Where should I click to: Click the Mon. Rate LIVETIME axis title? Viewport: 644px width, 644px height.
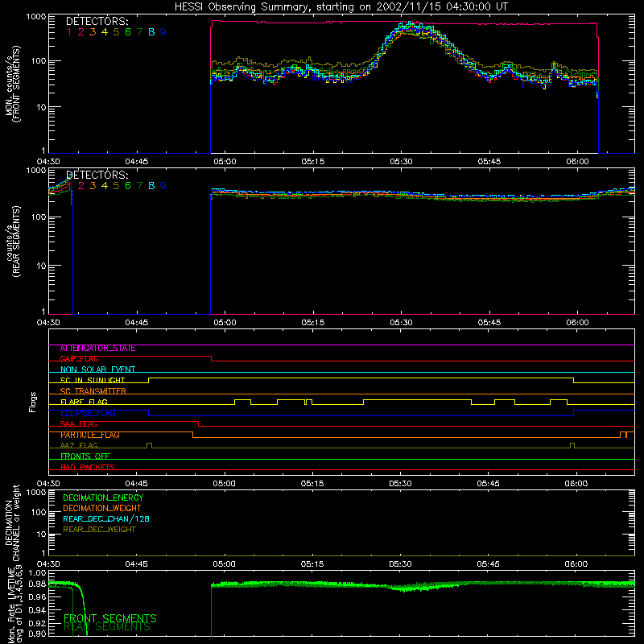pos(14,605)
